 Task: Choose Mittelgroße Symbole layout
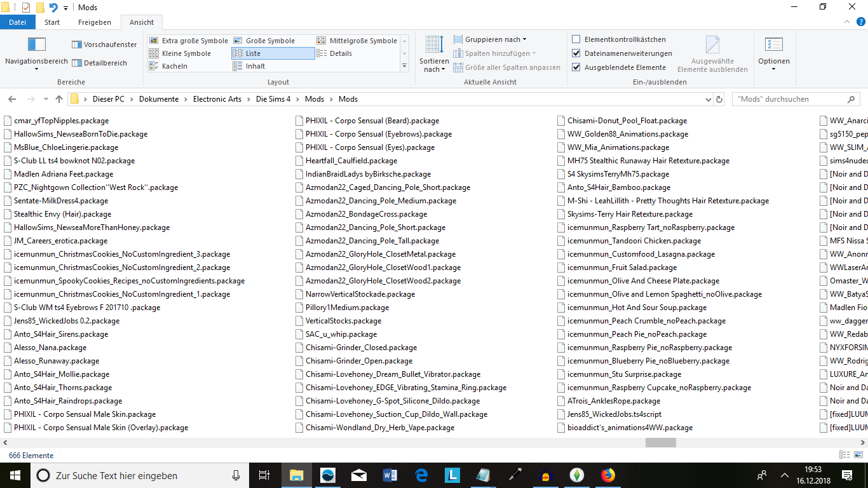click(356, 41)
